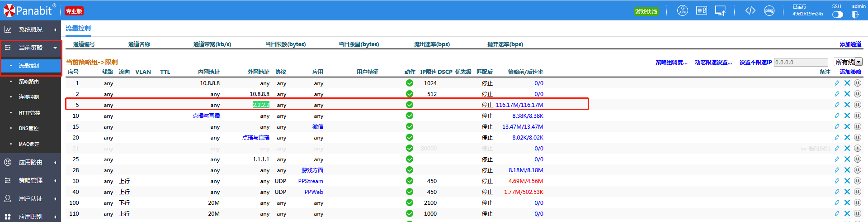The width and height of the screenshot is (868, 222).
Task: Open the 所有线路 line dropdown
Action: (x=848, y=62)
